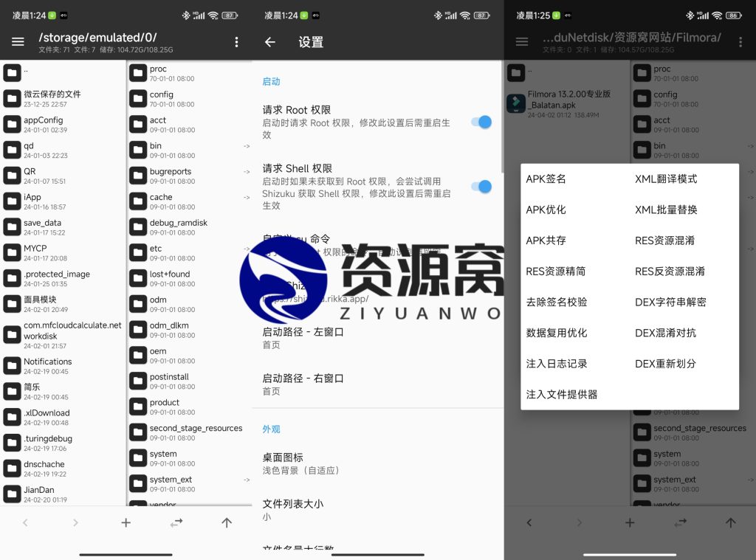Open the qd folder icon
The width and height of the screenshot is (756, 560).
tap(12, 150)
